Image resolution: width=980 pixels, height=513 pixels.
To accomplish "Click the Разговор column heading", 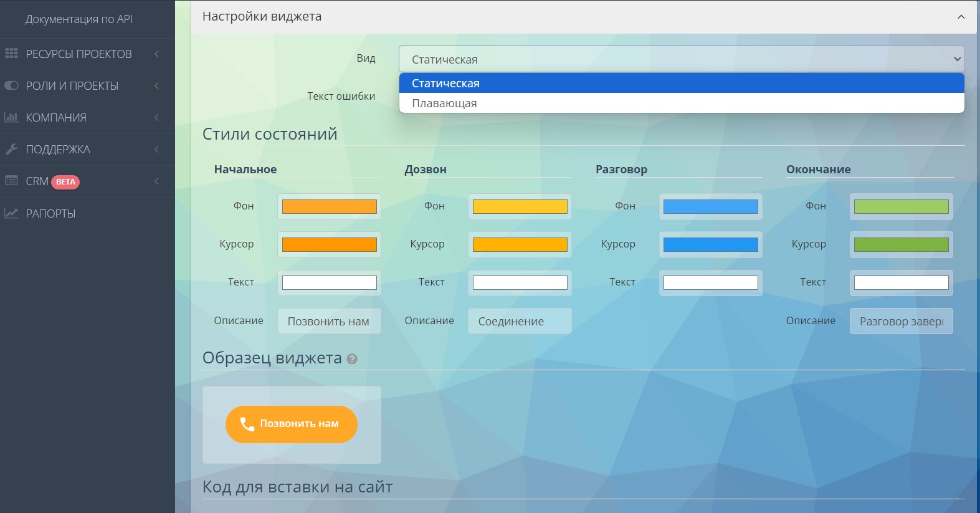I will coord(621,170).
